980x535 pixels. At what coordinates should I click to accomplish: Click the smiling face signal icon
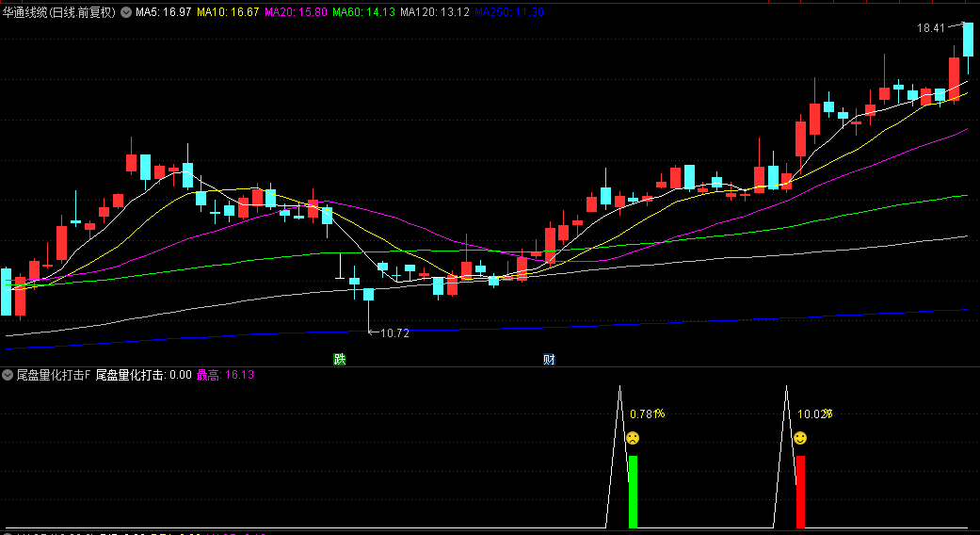(x=800, y=438)
